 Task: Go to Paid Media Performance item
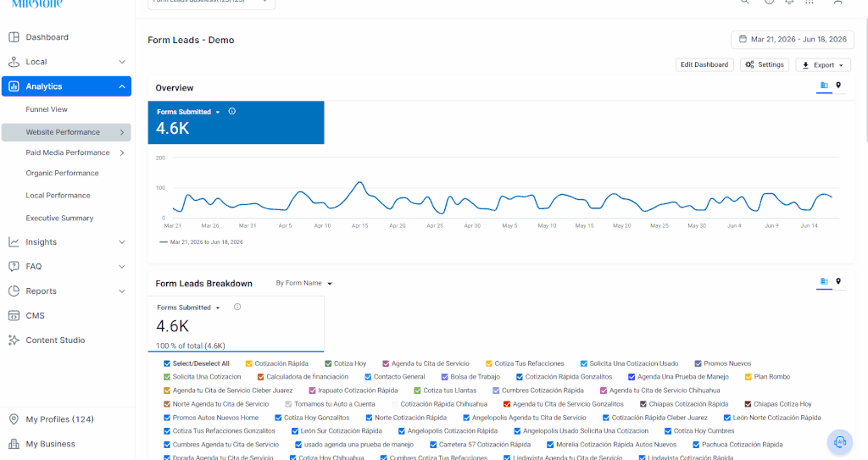tap(68, 152)
